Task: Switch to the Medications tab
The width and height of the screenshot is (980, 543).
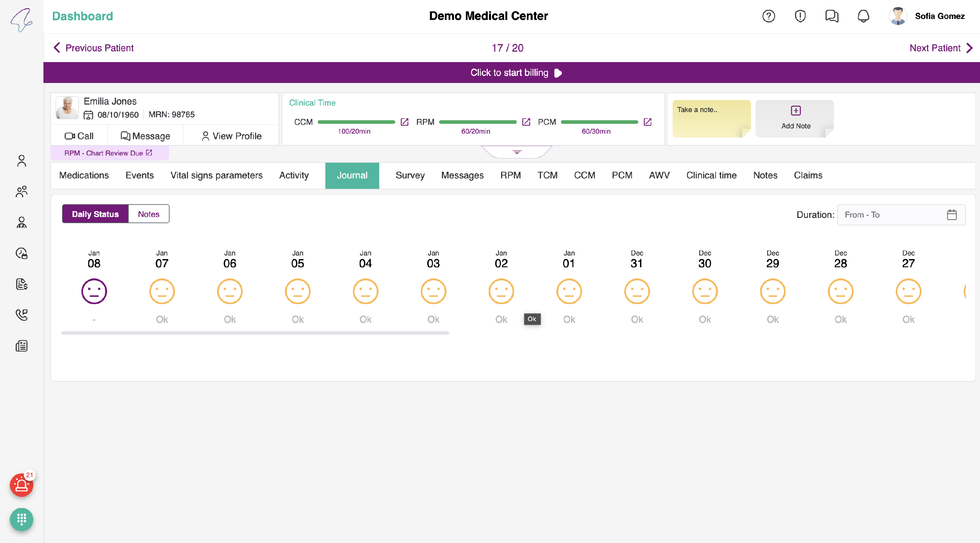Action: coord(84,175)
